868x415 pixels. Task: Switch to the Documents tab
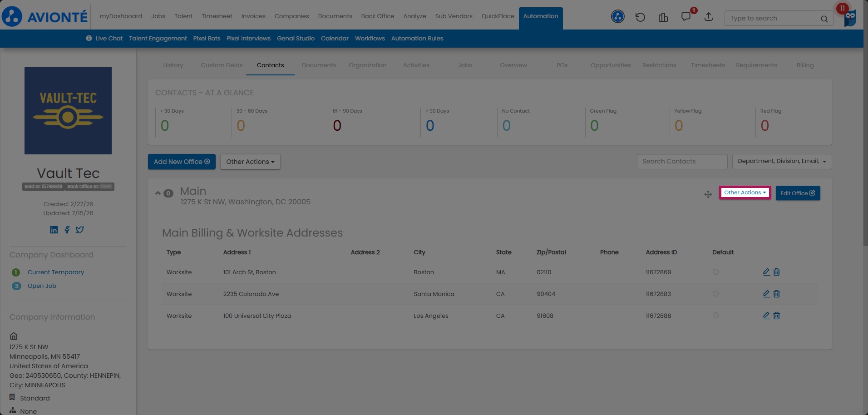pos(319,65)
